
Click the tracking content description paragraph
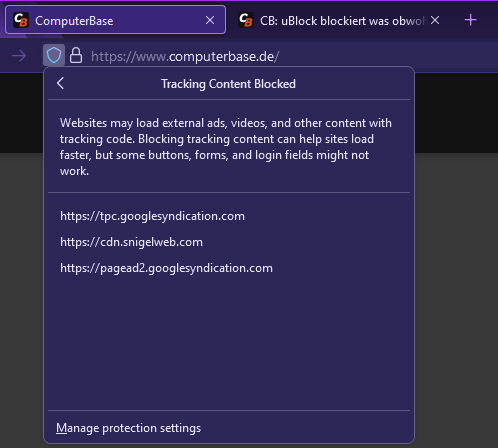[226, 147]
